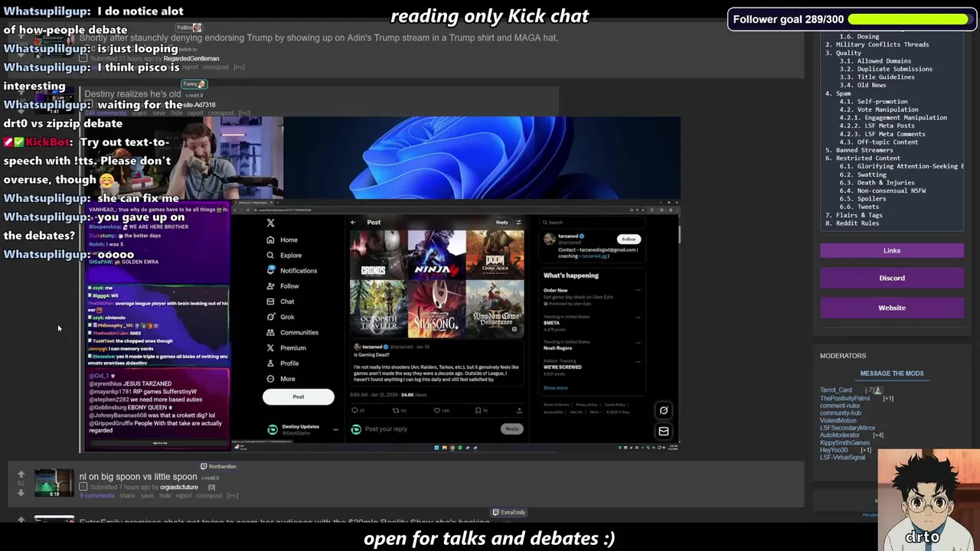Bookmark the post

click(x=478, y=410)
